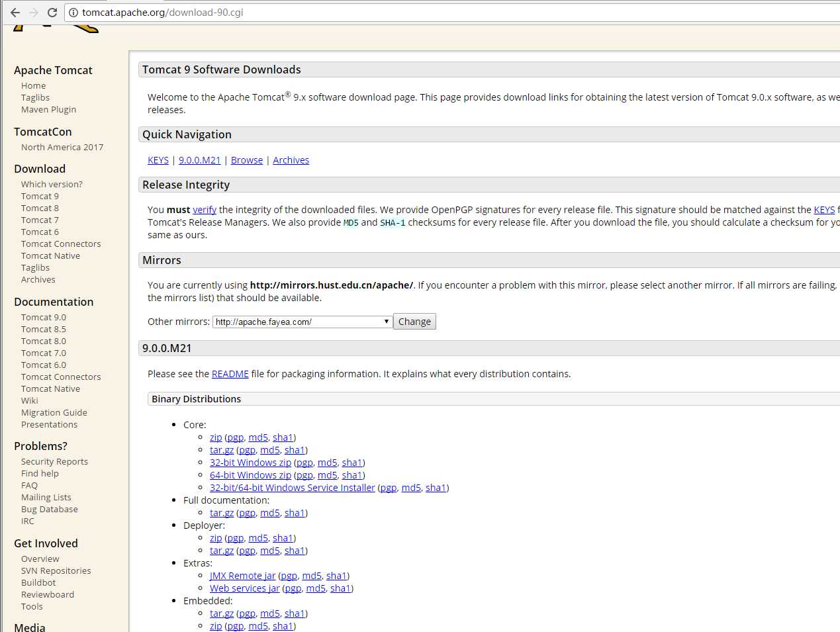
Task: Select Tomcat 9 in Download sidebar
Action: point(40,197)
